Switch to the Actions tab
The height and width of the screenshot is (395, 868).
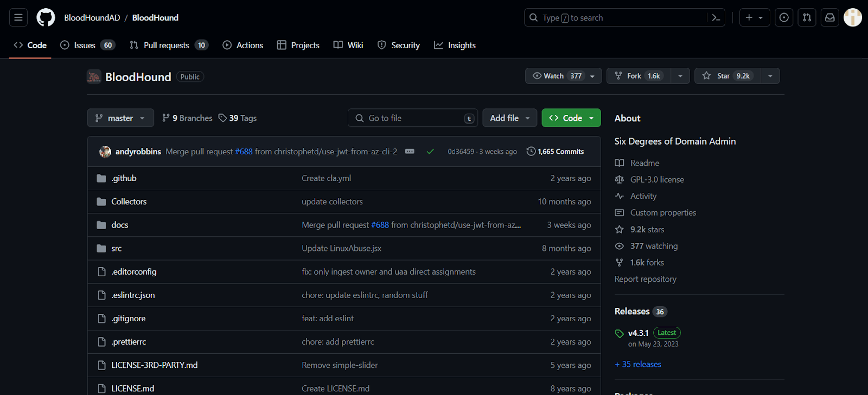[x=243, y=45]
